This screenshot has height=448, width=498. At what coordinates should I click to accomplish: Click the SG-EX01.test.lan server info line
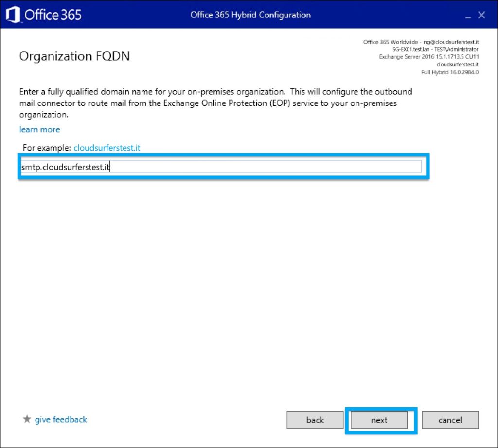(x=435, y=49)
